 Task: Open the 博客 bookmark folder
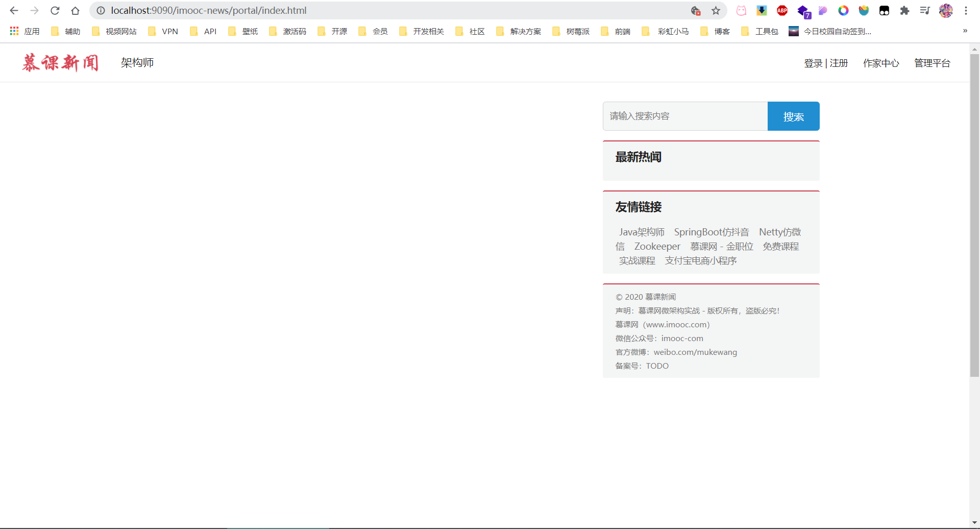(x=715, y=31)
